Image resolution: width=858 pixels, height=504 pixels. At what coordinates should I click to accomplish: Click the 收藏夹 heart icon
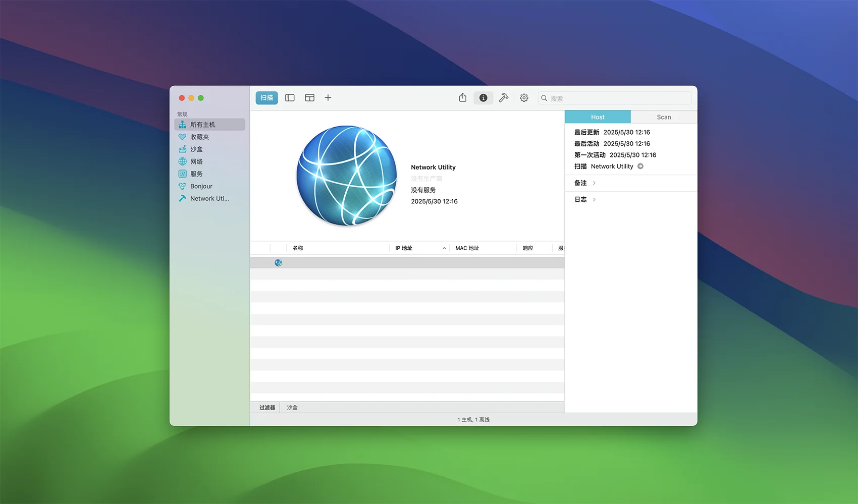(x=182, y=137)
